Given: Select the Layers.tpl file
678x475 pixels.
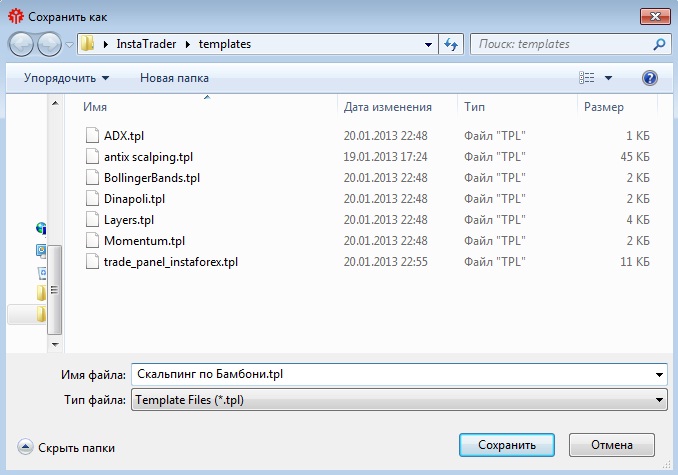Looking at the screenshot, I should 129,220.
